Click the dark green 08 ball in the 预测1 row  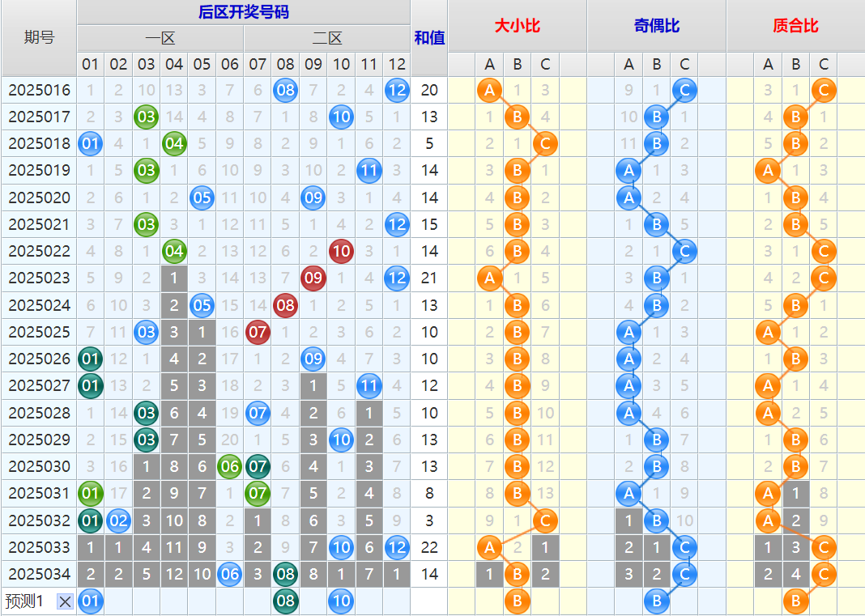(x=286, y=601)
